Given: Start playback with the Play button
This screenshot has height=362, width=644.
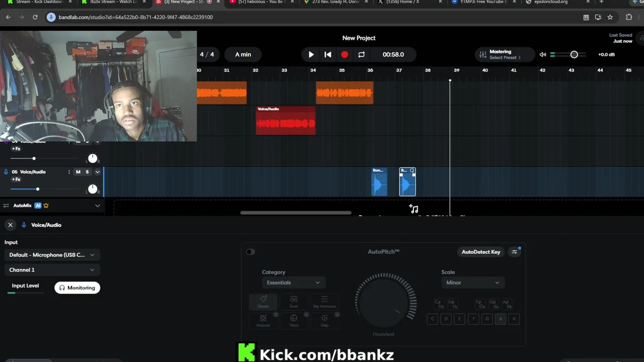Looking at the screenshot, I should pos(311,54).
